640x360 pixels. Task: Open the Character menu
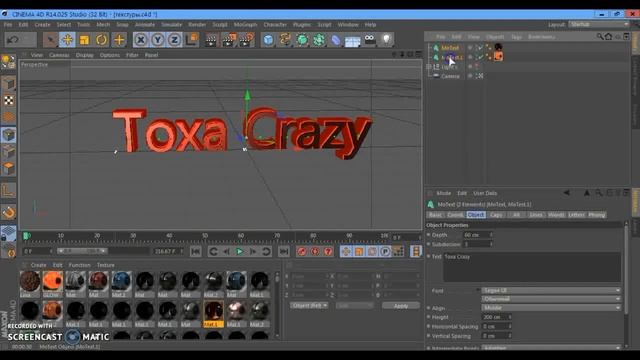coord(275,25)
